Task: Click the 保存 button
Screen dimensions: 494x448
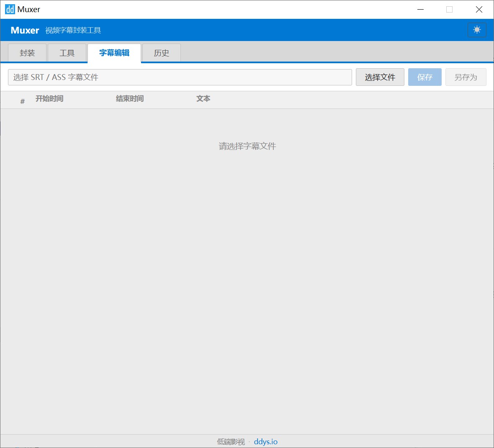Action: (x=425, y=77)
